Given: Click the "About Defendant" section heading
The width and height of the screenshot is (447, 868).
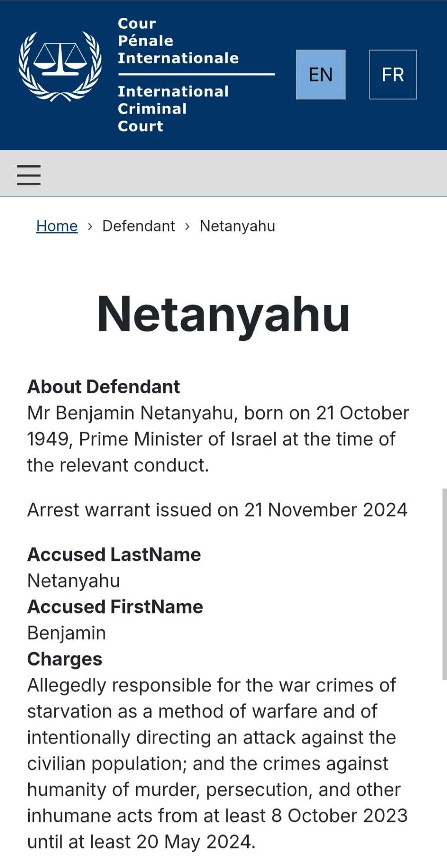Looking at the screenshot, I should [103, 387].
